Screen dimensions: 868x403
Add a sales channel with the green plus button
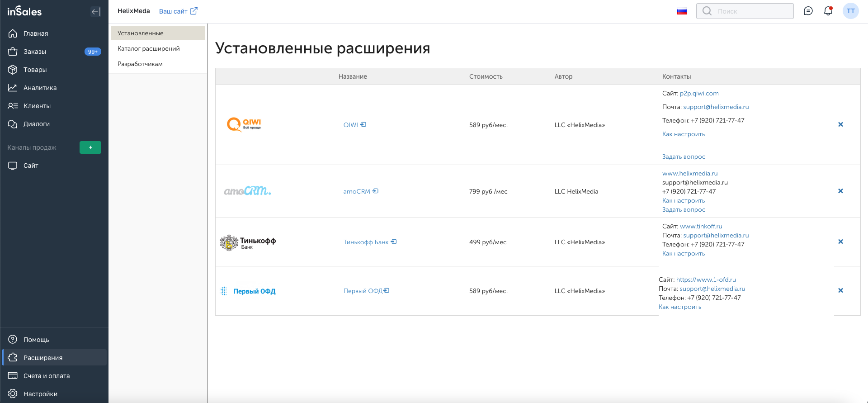click(90, 147)
